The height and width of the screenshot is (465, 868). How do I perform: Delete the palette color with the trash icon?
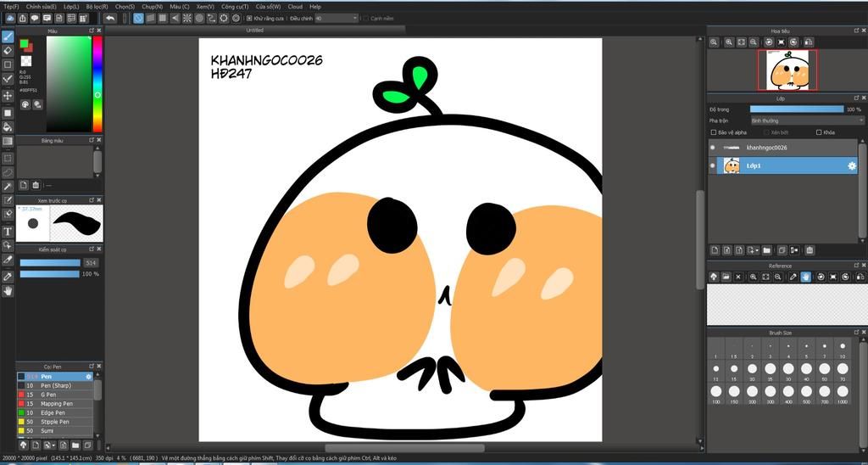coord(36,185)
